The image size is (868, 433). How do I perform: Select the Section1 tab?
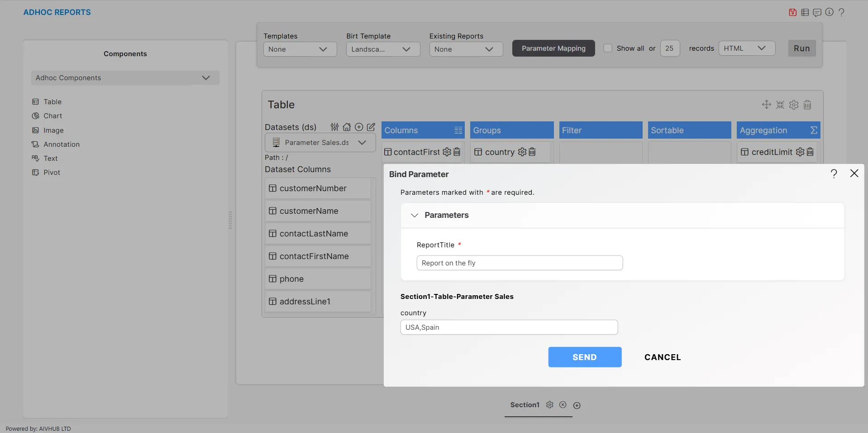coord(525,405)
